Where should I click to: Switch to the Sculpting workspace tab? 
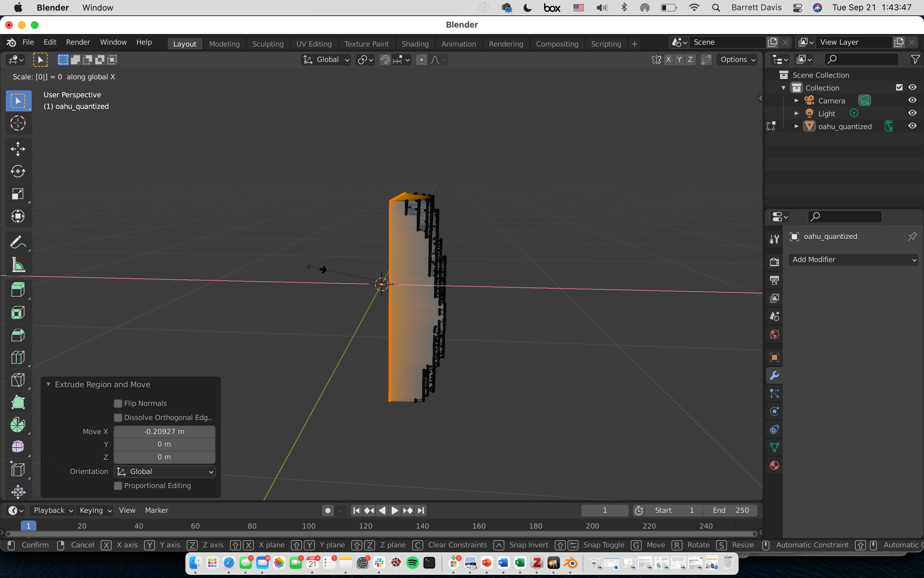coord(268,44)
